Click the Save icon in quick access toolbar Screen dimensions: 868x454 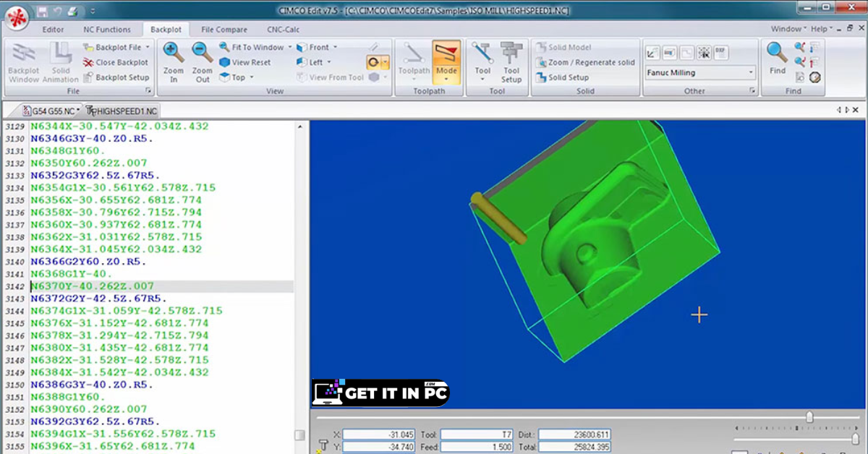pyautogui.click(x=43, y=12)
